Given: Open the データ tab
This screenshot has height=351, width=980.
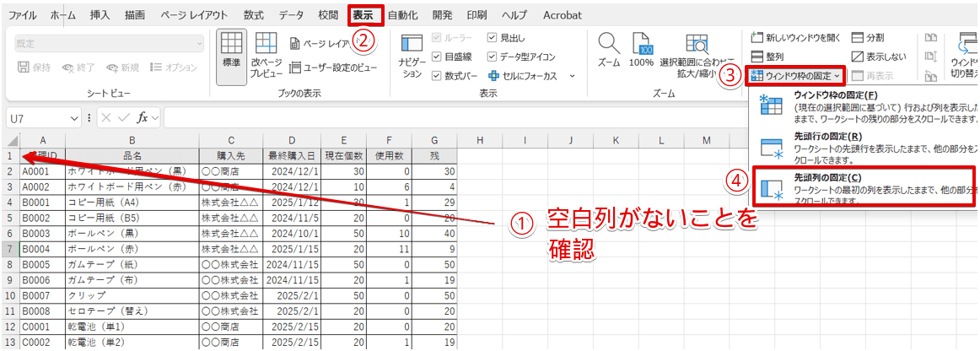Looking at the screenshot, I should 292,14.
